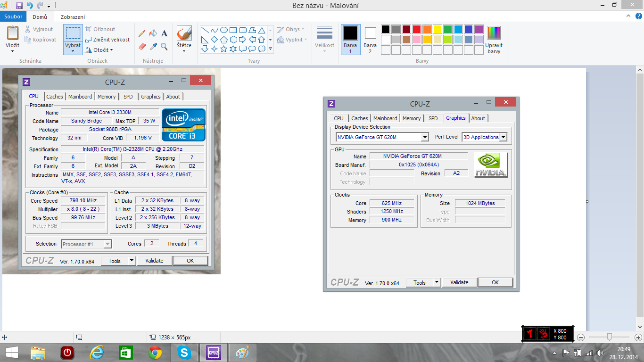Select the Text tool
Viewport: 644px width, 362px height.
click(x=164, y=33)
